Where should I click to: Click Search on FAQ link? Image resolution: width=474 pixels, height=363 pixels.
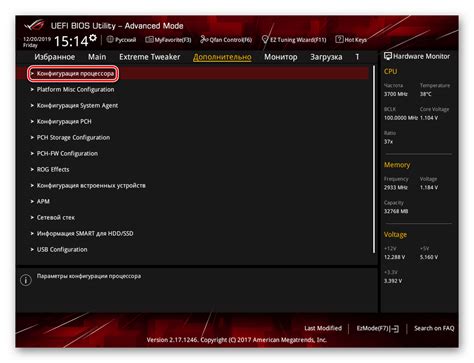click(x=434, y=328)
